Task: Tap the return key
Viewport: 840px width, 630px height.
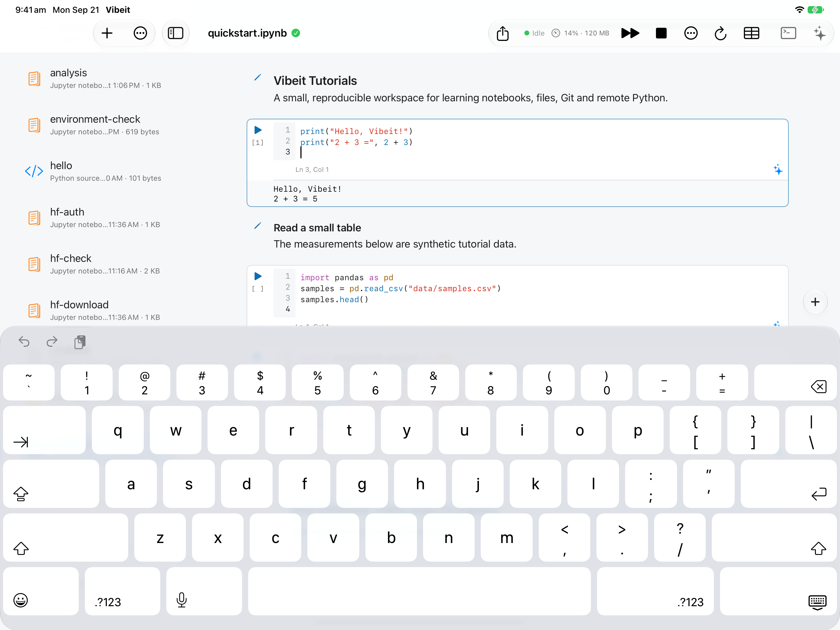Action: coord(789,484)
